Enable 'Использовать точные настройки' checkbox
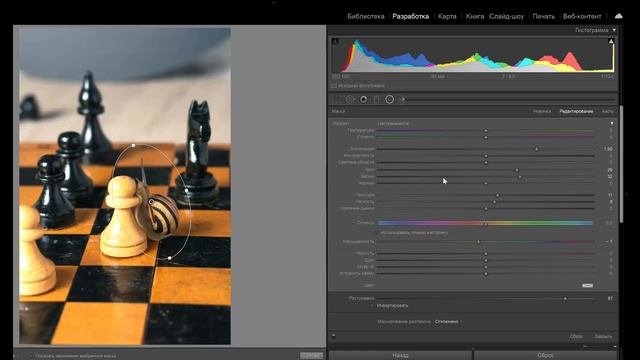 pyautogui.click(x=377, y=233)
